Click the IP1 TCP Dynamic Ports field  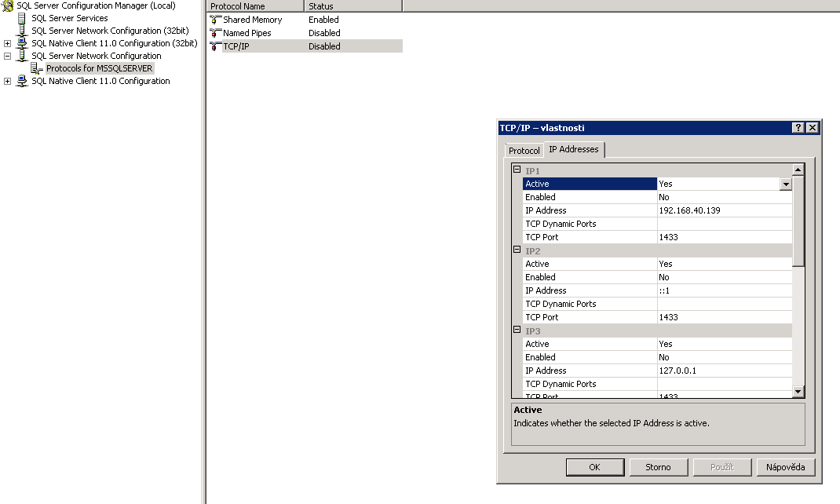(x=725, y=224)
